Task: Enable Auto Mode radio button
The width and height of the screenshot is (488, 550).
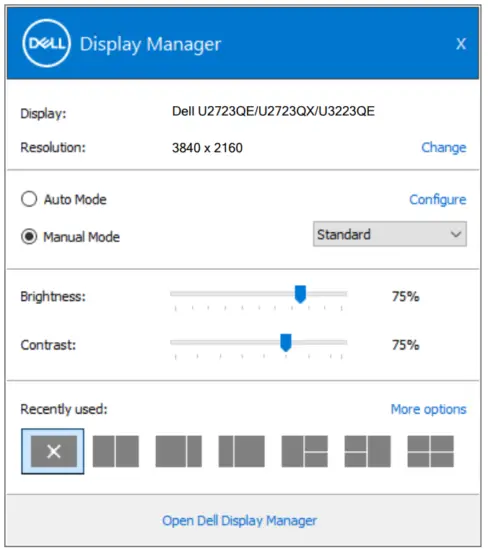Action: pos(29,199)
